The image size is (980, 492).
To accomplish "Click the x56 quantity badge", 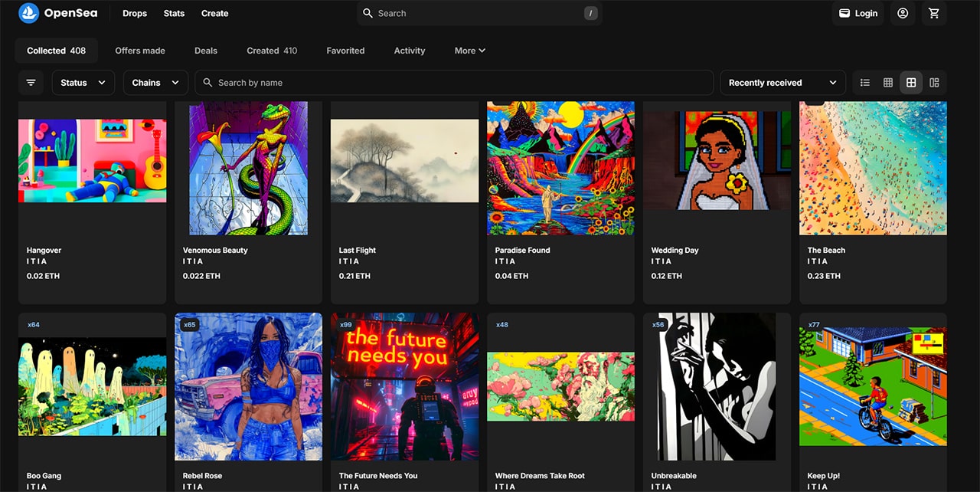I will (x=658, y=325).
